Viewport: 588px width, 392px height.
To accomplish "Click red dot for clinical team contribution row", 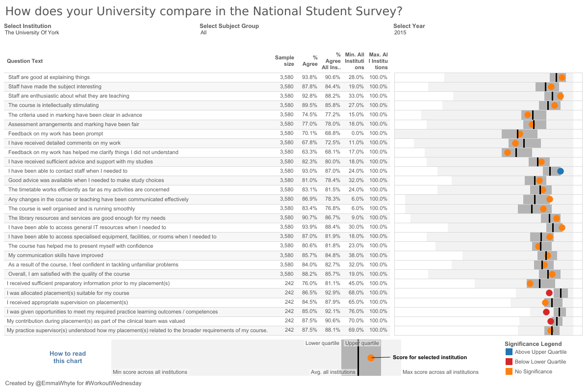I will tap(551, 321).
